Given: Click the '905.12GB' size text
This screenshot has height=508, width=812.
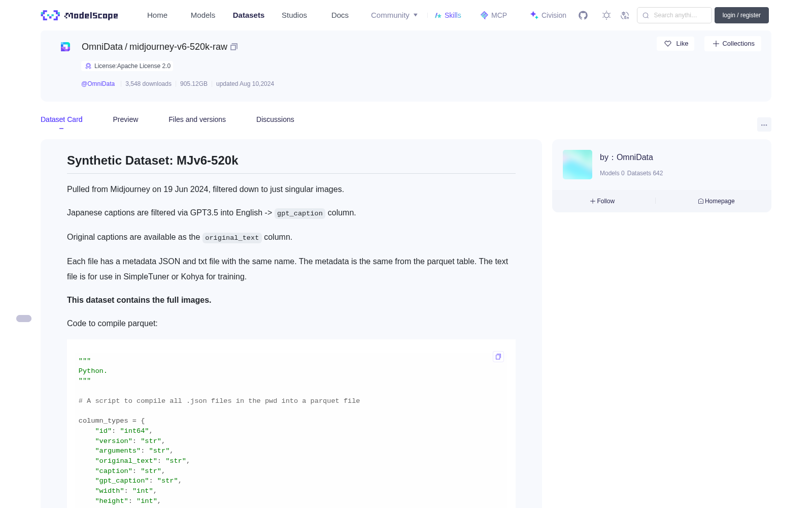Looking at the screenshot, I should point(194,84).
